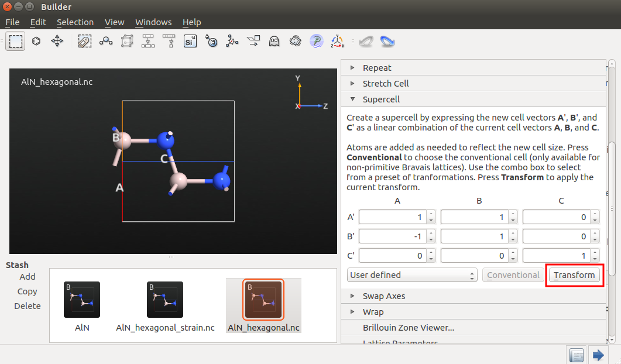Click the unit cell cube icon
The width and height of the screenshot is (621, 364).
[x=127, y=41]
